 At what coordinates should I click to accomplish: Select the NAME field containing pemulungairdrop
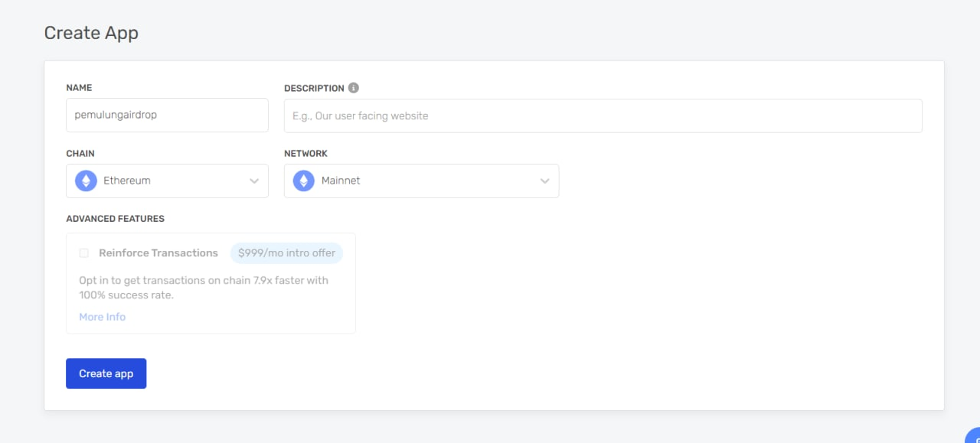point(167,115)
